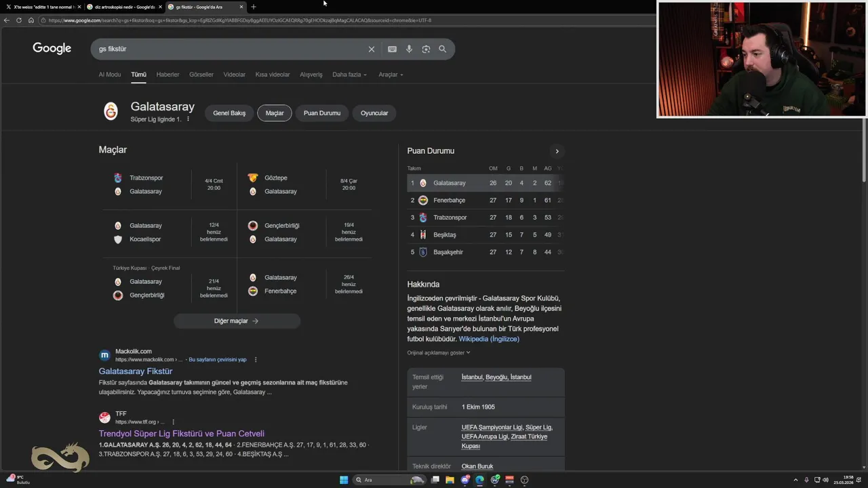Open the Galatasaray vs Fenerbahçe 26/4 match
Screen dimensions: 868x488
304,284
